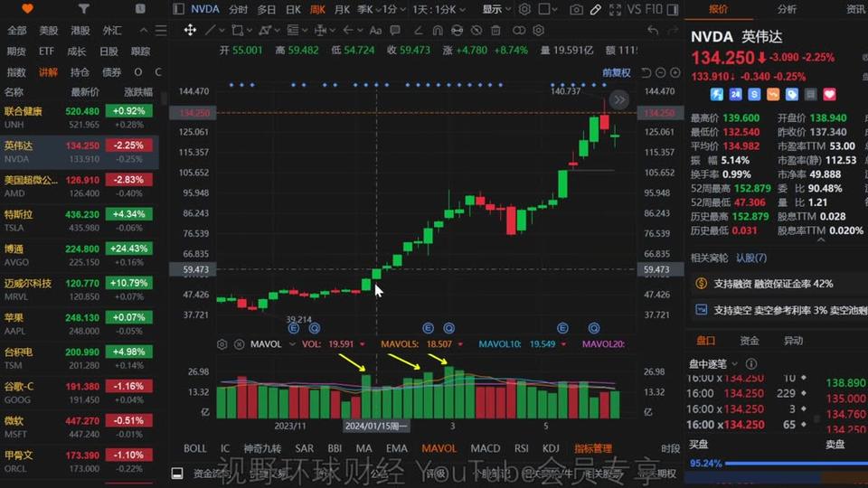Viewport: 868px width, 488px height.
Task: Toggle the left sidebar panel icon beside NVDA
Action: [178, 9]
